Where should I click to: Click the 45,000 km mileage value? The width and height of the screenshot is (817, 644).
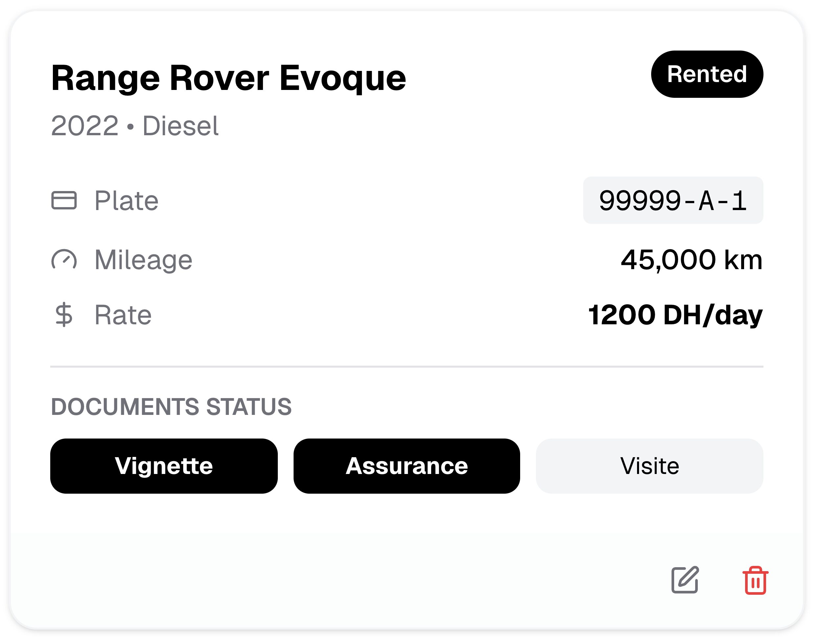pos(691,260)
